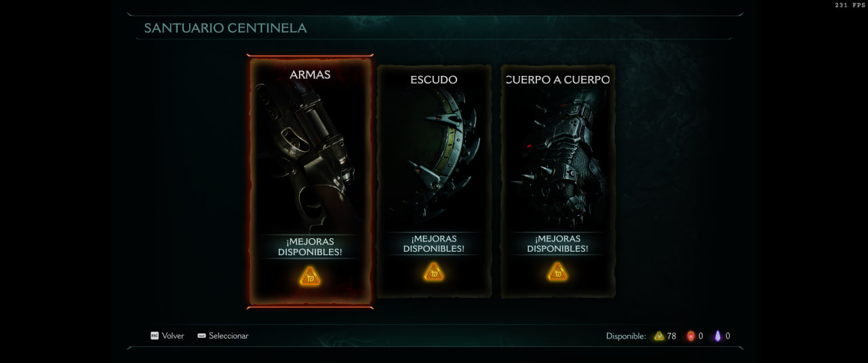The width and height of the screenshot is (868, 363).
Task: Click the gold upgrade icon on the ARMAS card
Action: coord(310,276)
